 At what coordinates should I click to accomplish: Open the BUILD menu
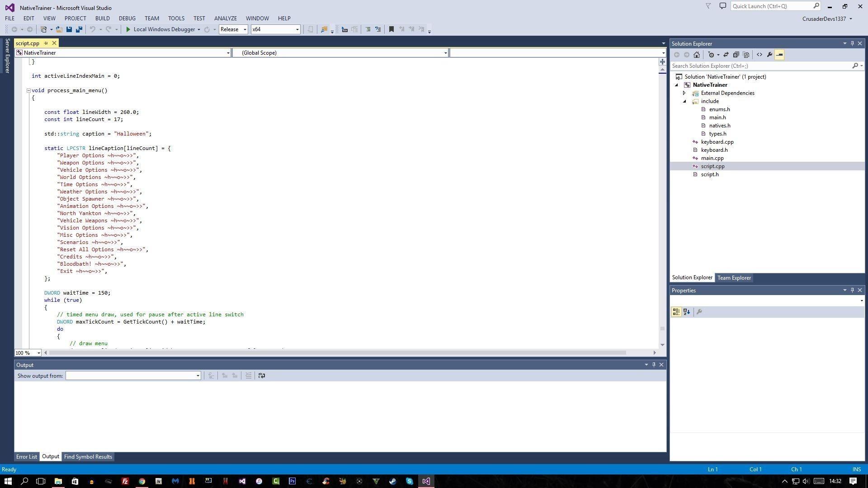tap(102, 19)
